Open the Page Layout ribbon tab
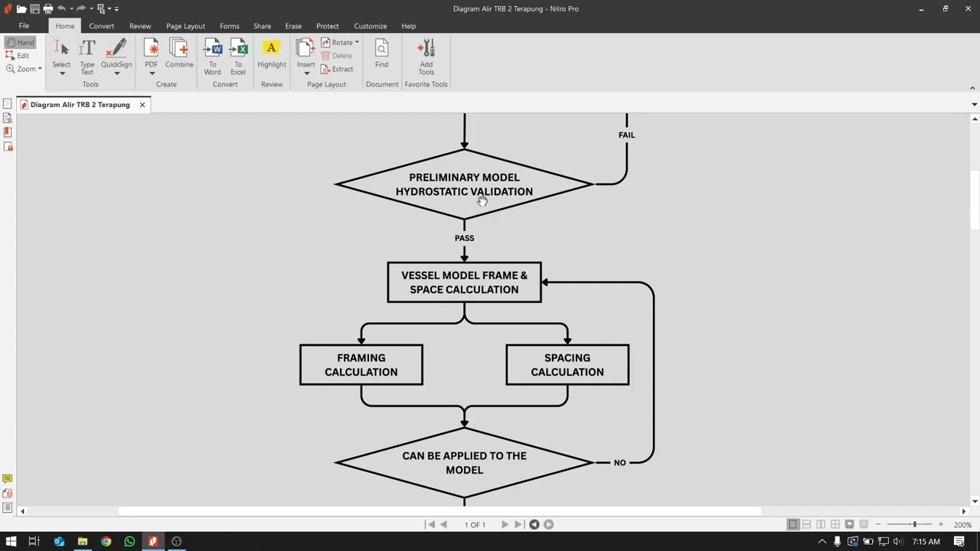The width and height of the screenshot is (980, 551). pos(185,26)
